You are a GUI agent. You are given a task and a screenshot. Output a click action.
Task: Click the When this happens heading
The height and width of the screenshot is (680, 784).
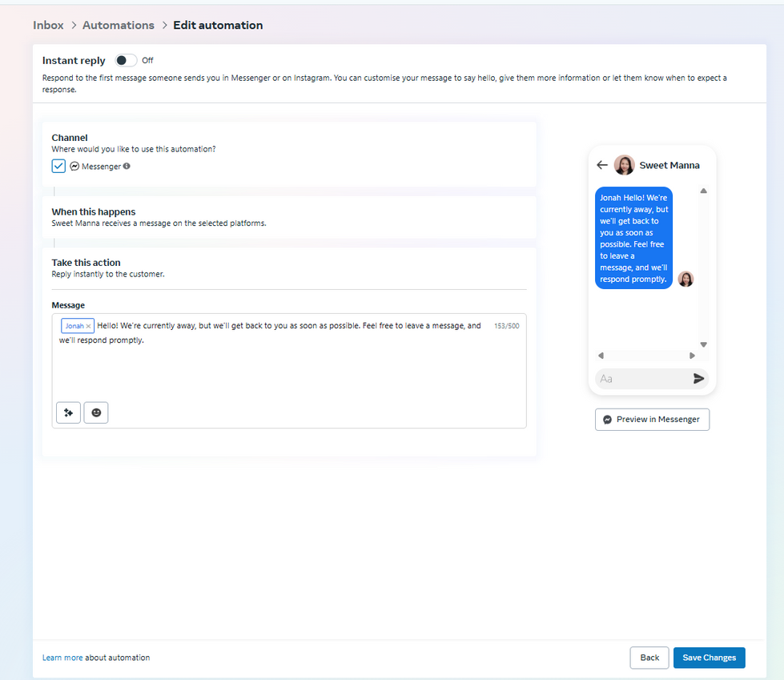94,212
